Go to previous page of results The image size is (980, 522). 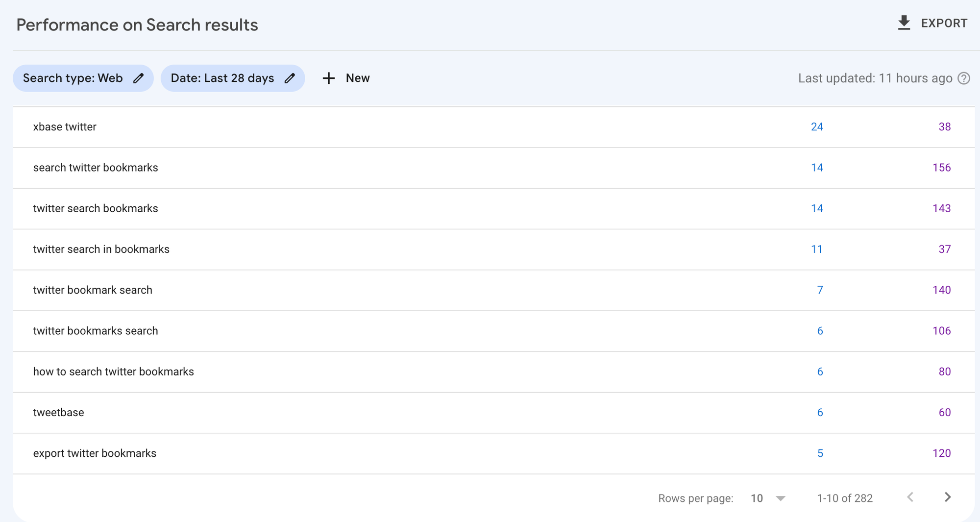pyautogui.click(x=910, y=497)
